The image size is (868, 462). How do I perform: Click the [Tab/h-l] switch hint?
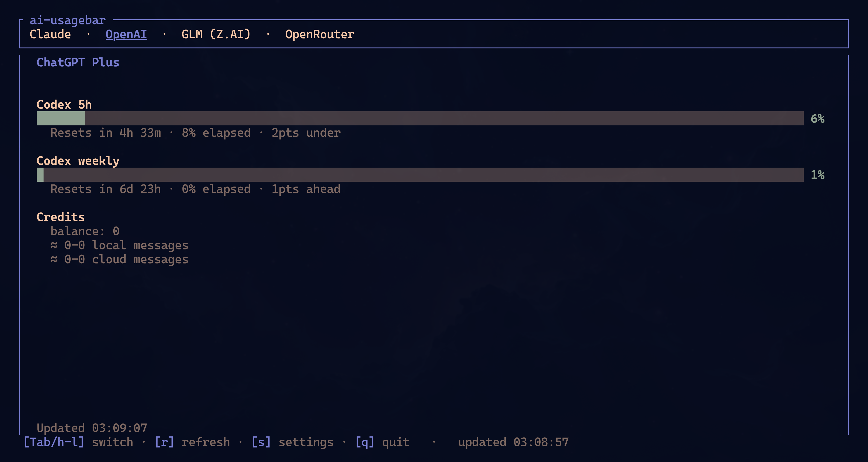pyautogui.click(x=78, y=442)
